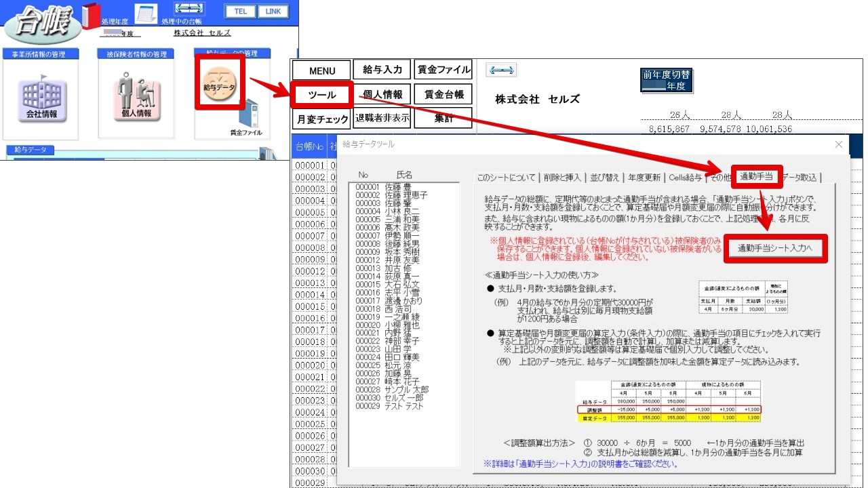Click the 集計 button
This screenshot has width=868, height=488.
pos(443,118)
